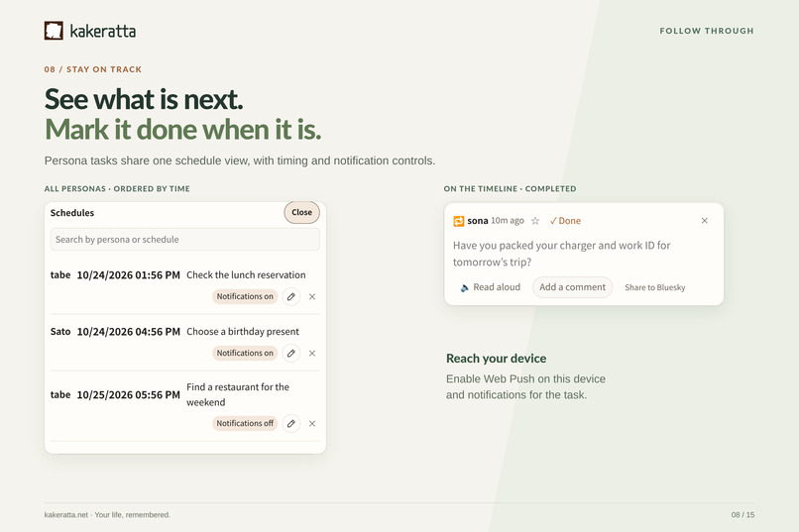Click the packed your charger message text

pos(561,254)
